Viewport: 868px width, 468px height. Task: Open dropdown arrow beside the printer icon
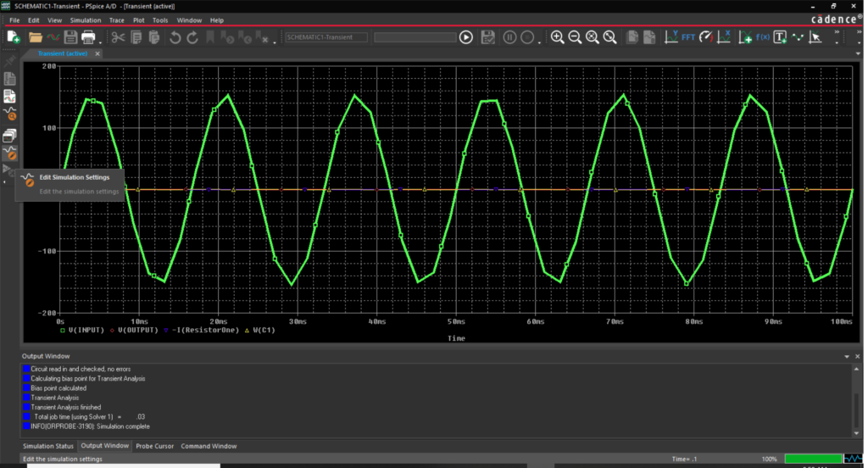(x=100, y=41)
